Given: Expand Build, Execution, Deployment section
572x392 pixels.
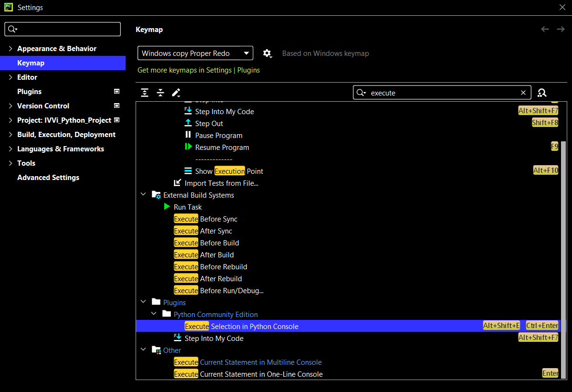Looking at the screenshot, I should 11,135.
